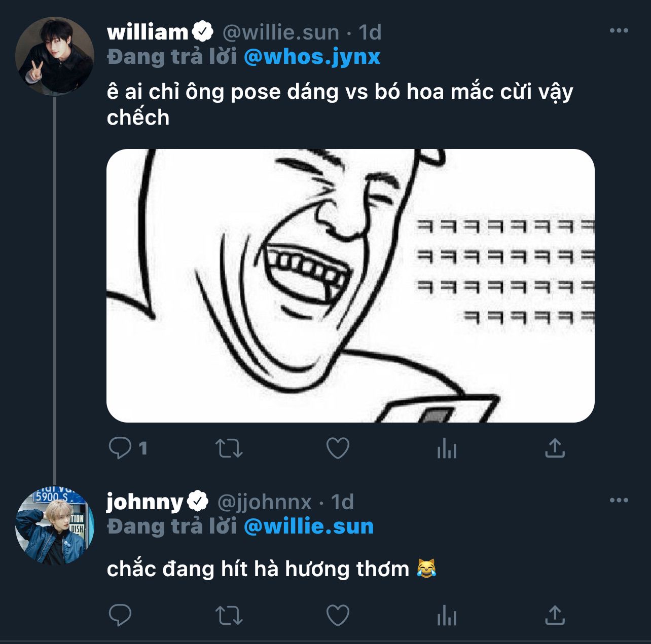Click william's display name
651x644 pixels.
pyautogui.click(x=148, y=32)
